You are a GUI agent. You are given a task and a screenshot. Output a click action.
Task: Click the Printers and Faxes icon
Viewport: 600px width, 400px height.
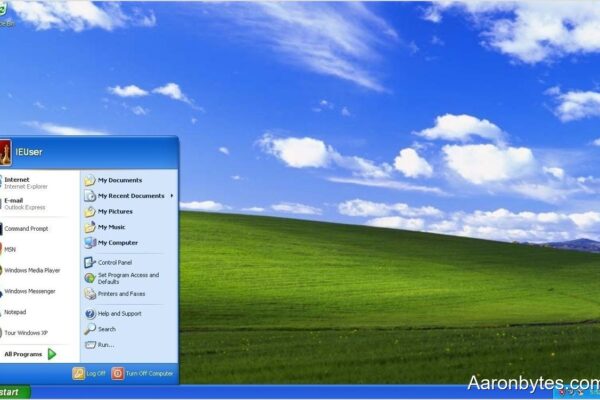point(90,294)
